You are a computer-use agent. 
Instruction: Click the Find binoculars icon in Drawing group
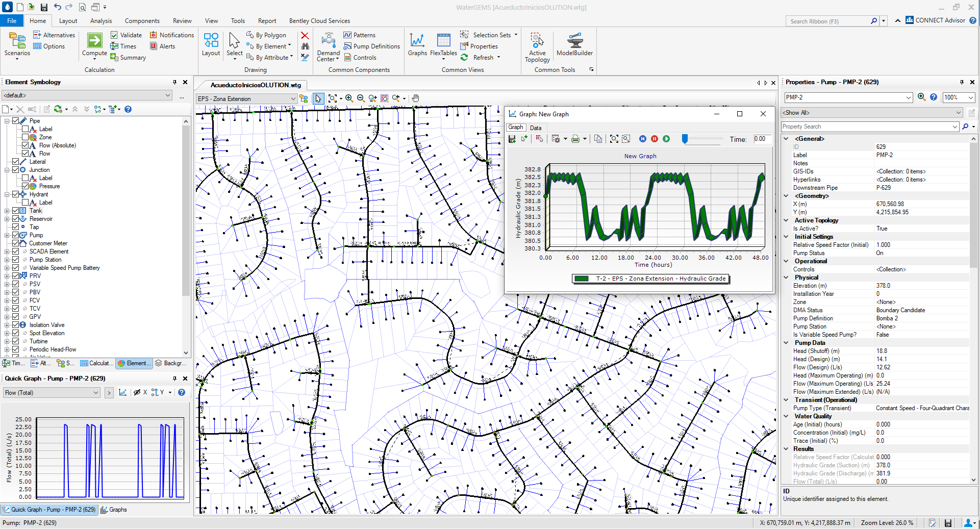305,46
